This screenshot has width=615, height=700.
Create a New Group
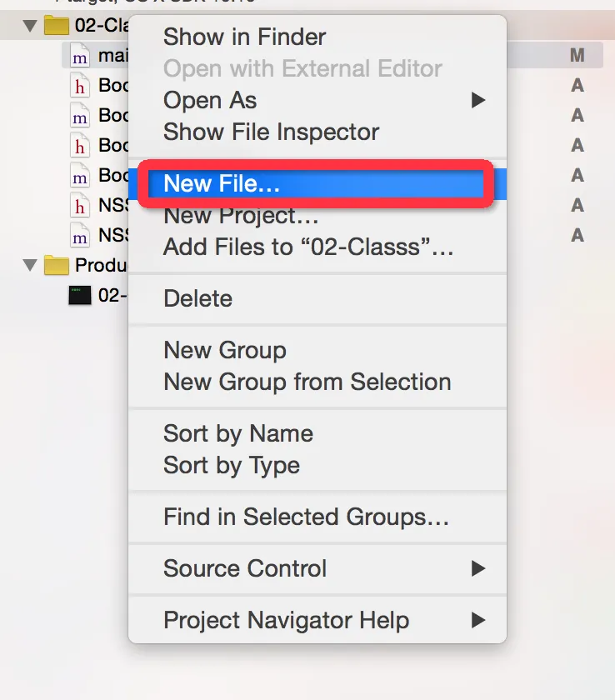tap(224, 350)
